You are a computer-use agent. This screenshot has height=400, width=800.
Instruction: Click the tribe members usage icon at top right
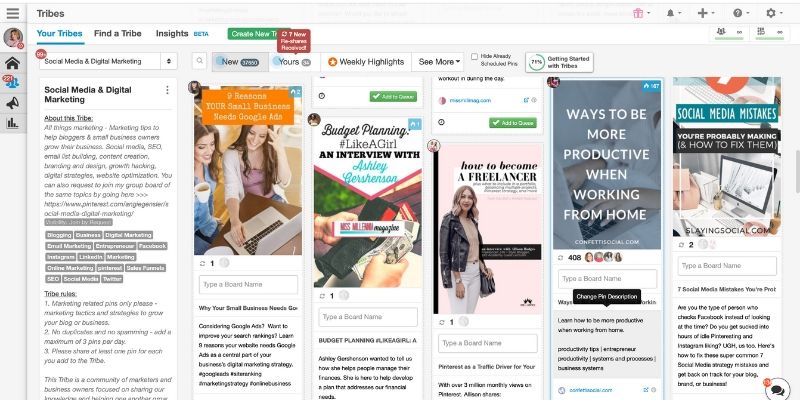[721, 32]
